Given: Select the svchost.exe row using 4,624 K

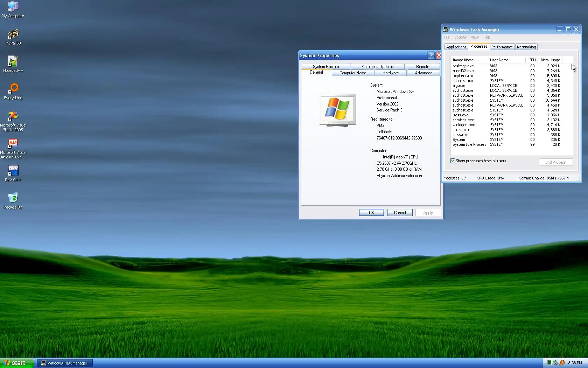Looking at the screenshot, I should pyautogui.click(x=506, y=110).
